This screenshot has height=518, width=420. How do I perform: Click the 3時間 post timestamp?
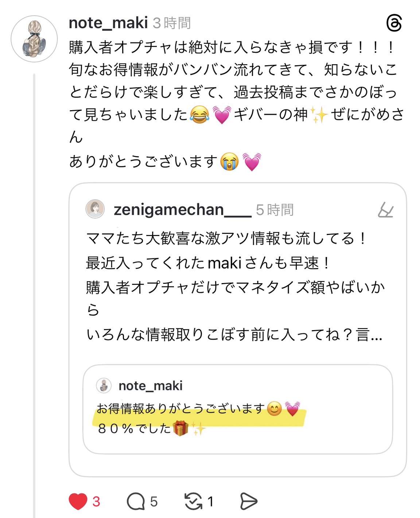tap(172, 23)
